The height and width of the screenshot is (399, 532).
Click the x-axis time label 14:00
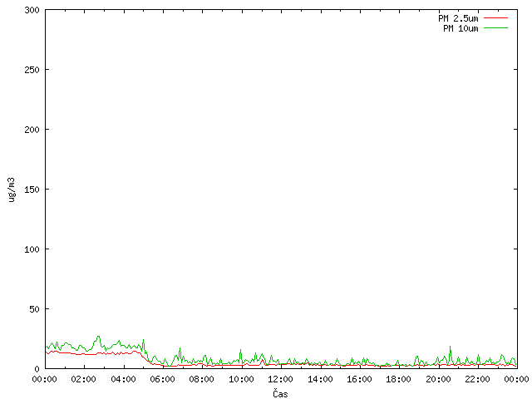point(320,379)
